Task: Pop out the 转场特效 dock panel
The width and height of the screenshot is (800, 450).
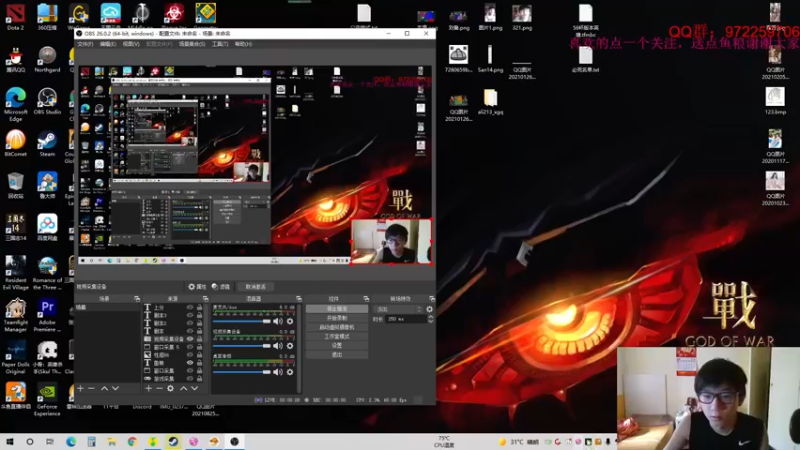Action: pyautogui.click(x=432, y=298)
